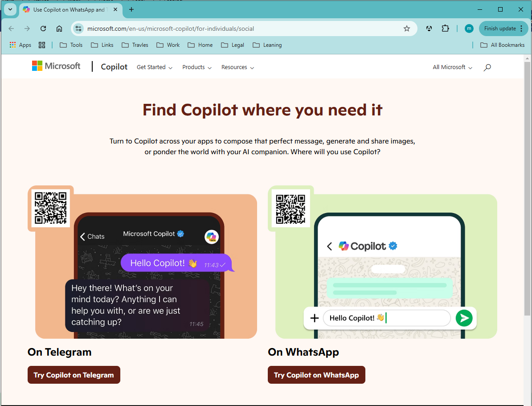532x406 pixels.
Task: Open the Tools bookmarks folder
Action: 71,45
